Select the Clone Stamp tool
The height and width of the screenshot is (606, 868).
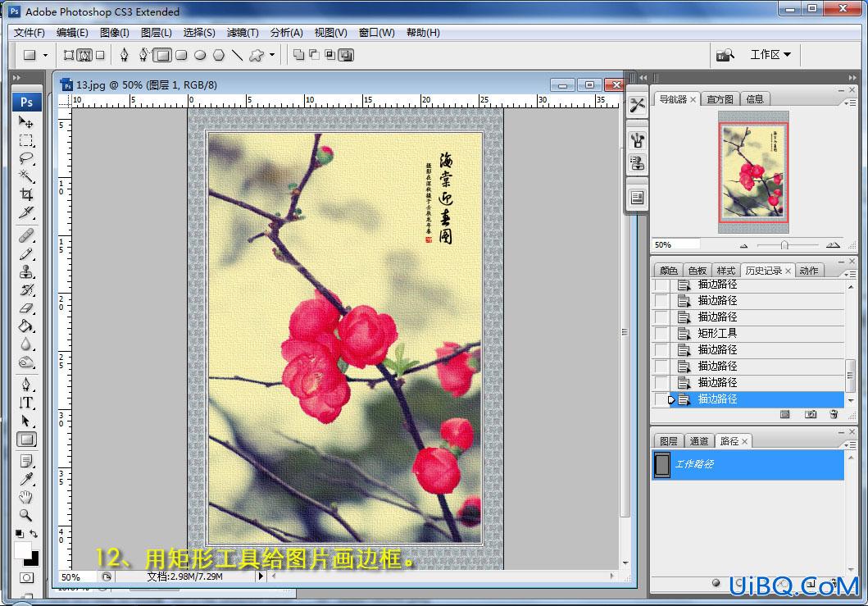point(26,272)
